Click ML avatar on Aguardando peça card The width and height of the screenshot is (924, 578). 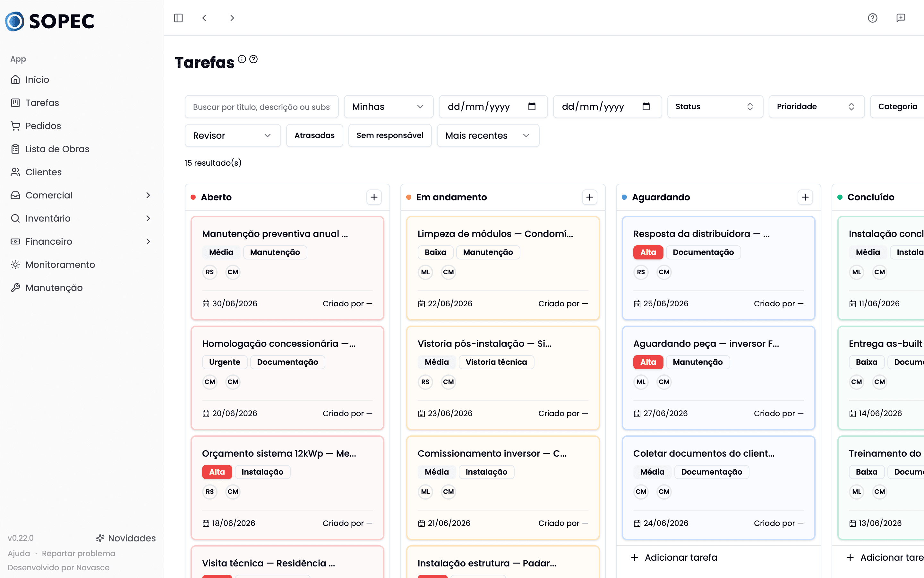641,382
